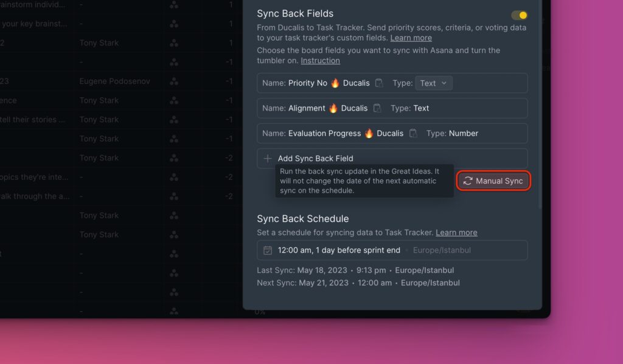Click the Europe/Istanbul timezone in schedule field
This screenshot has height=364, width=623.
pos(442,250)
